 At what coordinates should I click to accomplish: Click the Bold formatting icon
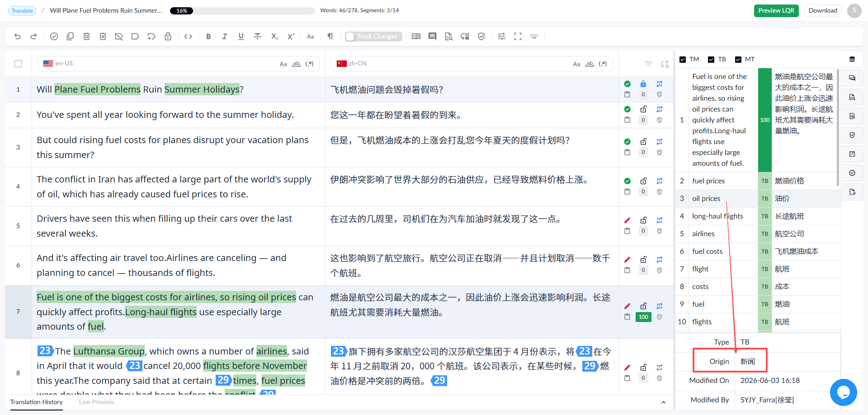[x=208, y=37]
